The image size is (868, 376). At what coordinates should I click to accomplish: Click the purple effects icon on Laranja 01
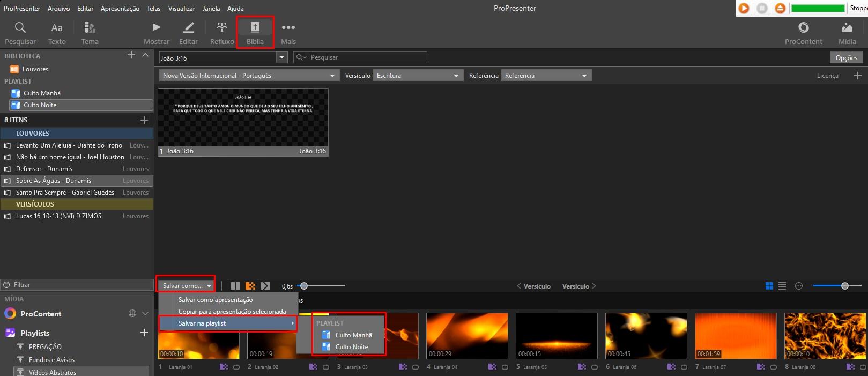point(224,367)
